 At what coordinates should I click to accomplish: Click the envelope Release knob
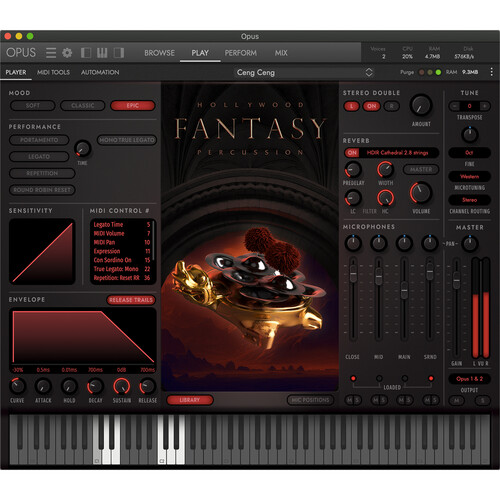[147, 386]
